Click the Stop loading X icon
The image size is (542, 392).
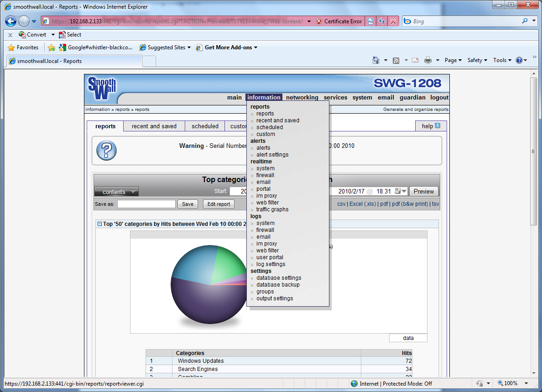tap(393, 21)
